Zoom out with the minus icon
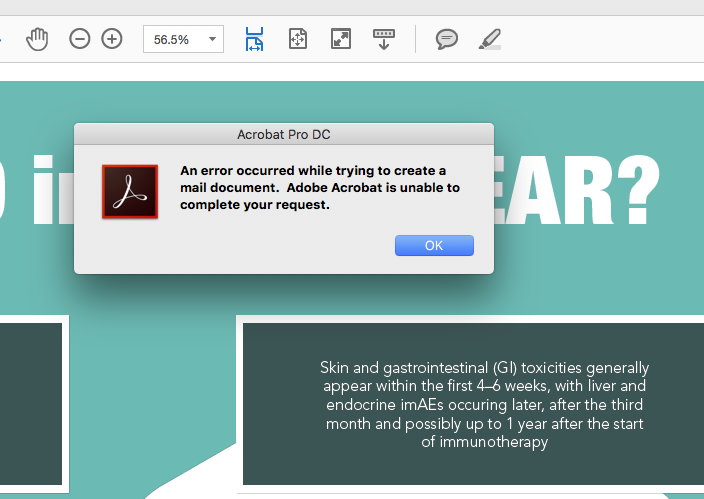This screenshot has height=499, width=704. pyautogui.click(x=79, y=39)
